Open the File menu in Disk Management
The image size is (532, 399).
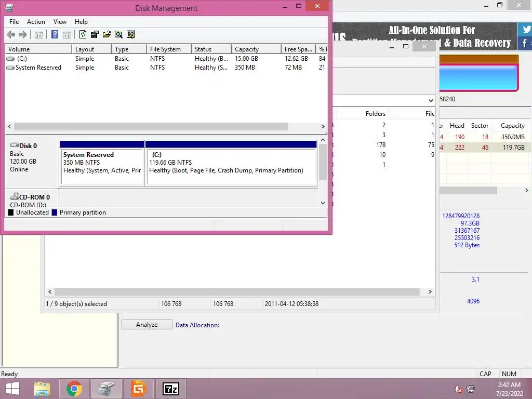pos(14,22)
